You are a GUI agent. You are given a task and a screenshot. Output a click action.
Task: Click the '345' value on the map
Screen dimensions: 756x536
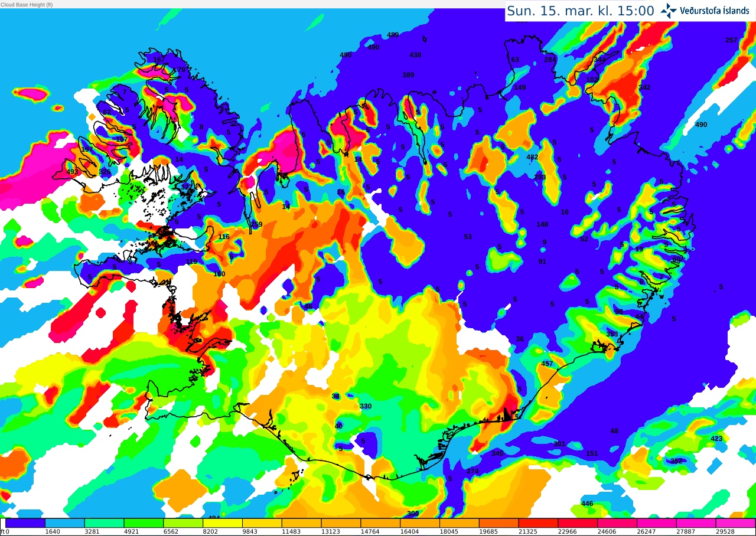(497, 453)
